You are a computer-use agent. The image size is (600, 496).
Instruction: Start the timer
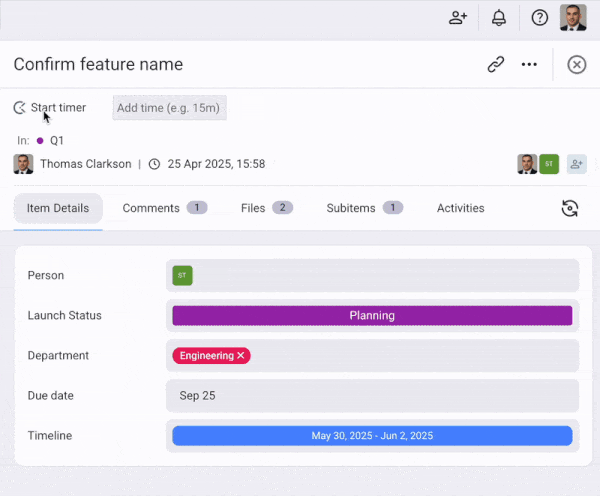click(x=50, y=108)
